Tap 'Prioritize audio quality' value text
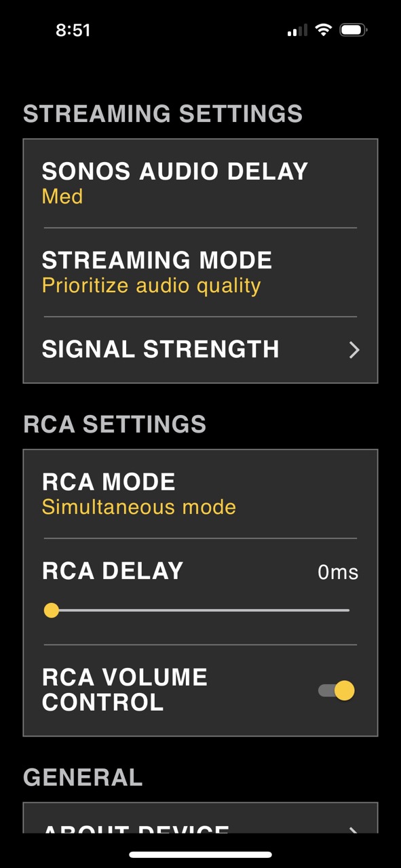 [151, 285]
